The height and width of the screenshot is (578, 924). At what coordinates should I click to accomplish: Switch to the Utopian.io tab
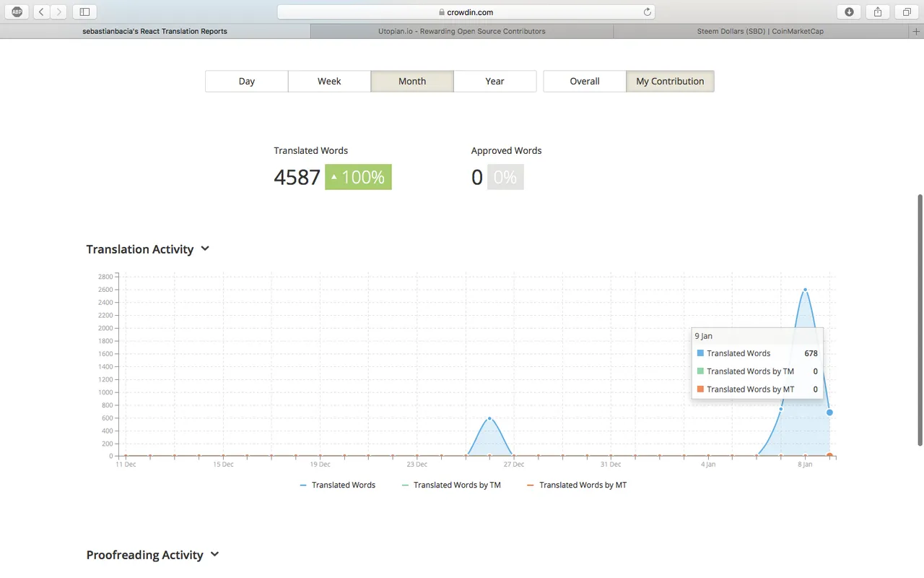(x=462, y=32)
